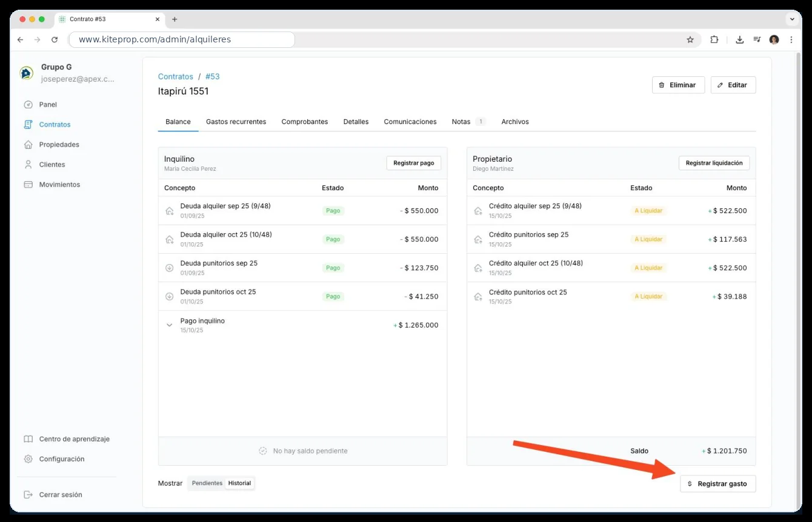Click the browser address bar
The width and height of the screenshot is (812, 522).
pyautogui.click(x=182, y=40)
